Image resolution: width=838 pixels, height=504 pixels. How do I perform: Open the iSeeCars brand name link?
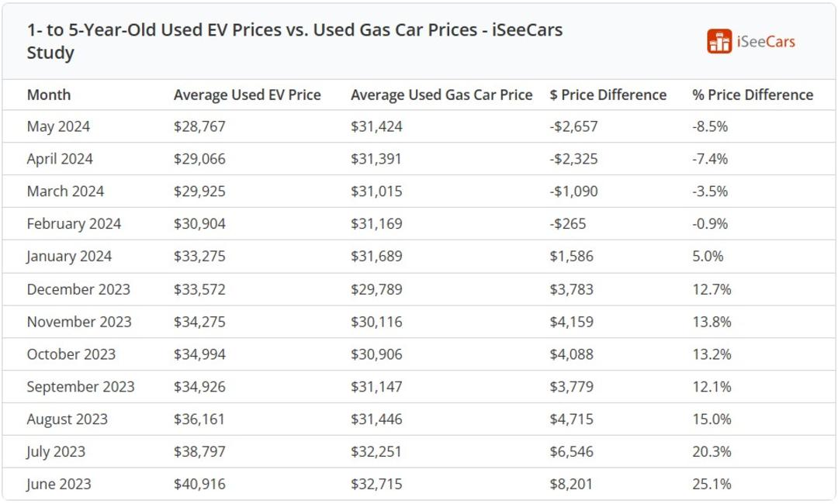(x=766, y=42)
